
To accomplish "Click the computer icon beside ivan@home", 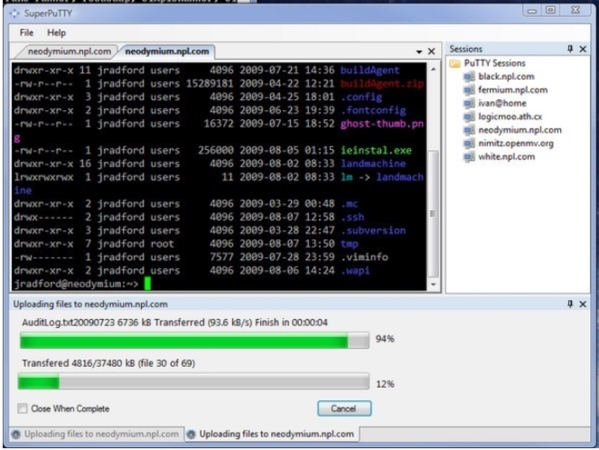I will pyautogui.click(x=469, y=104).
